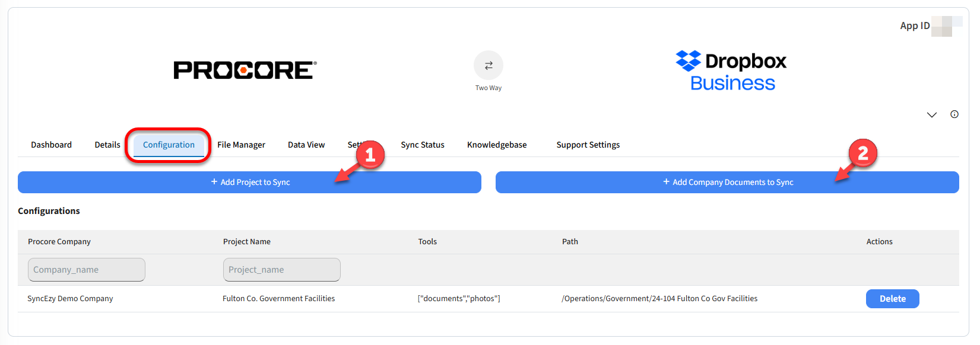Open the Sync Status tab

[423, 145]
